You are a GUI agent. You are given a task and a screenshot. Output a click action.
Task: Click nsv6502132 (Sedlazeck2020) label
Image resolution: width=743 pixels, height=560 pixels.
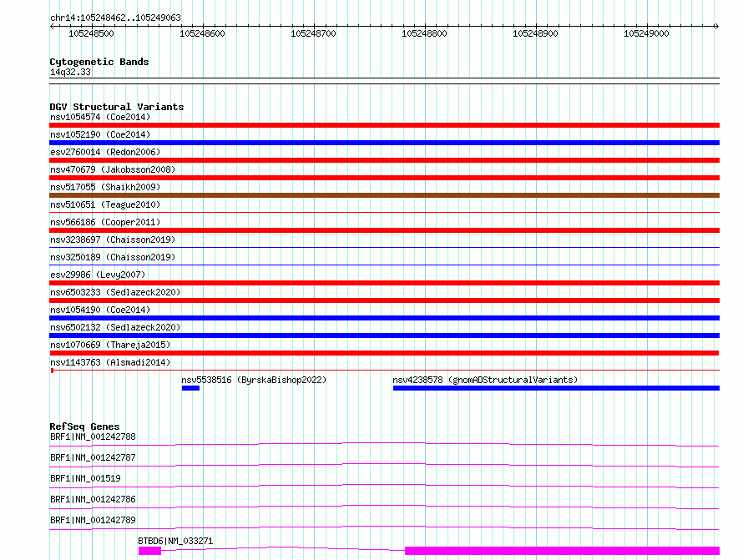(115, 327)
